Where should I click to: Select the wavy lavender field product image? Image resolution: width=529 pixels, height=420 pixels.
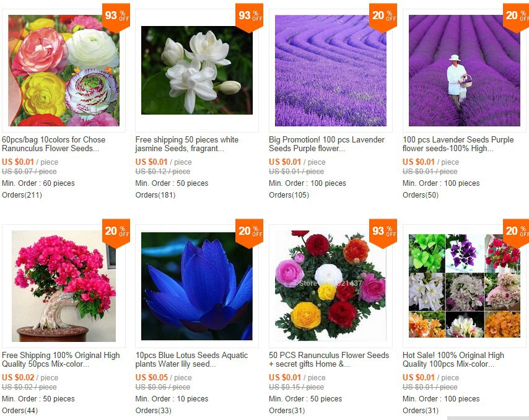pos(331,71)
